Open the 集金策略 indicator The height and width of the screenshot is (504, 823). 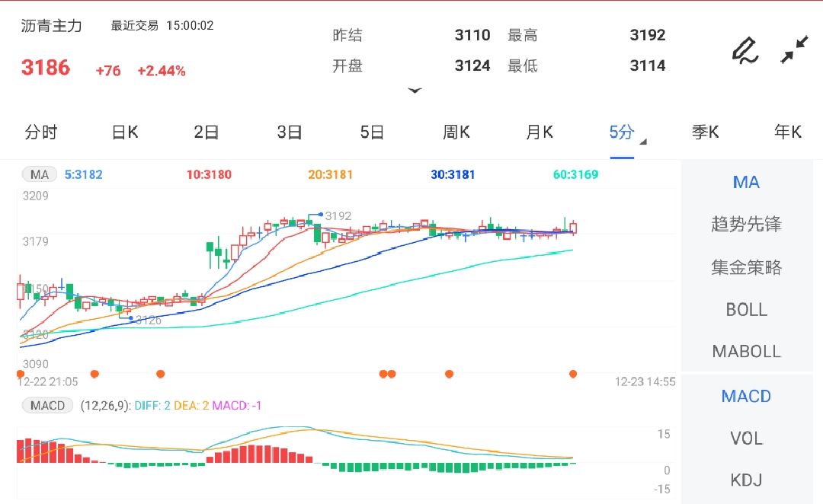pos(746,267)
